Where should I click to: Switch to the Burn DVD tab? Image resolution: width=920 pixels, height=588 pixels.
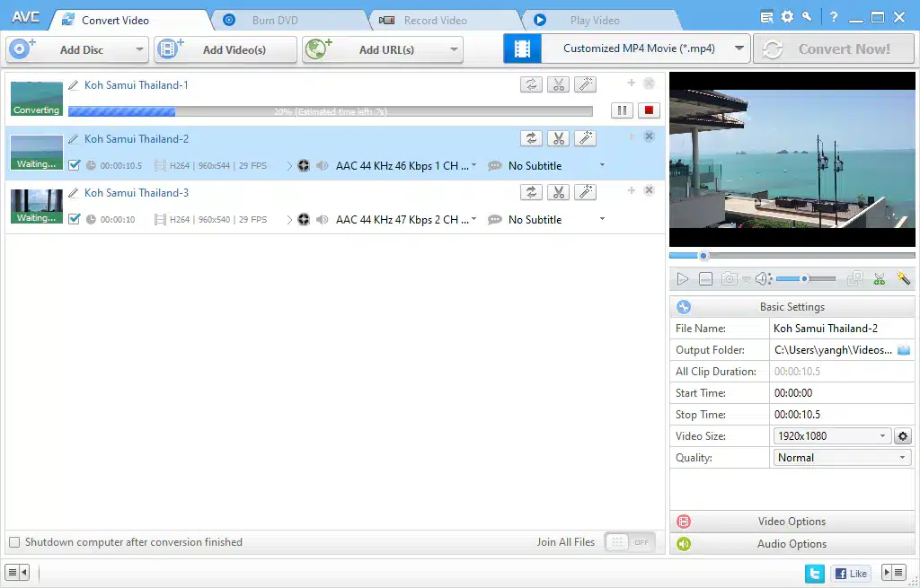click(x=272, y=18)
